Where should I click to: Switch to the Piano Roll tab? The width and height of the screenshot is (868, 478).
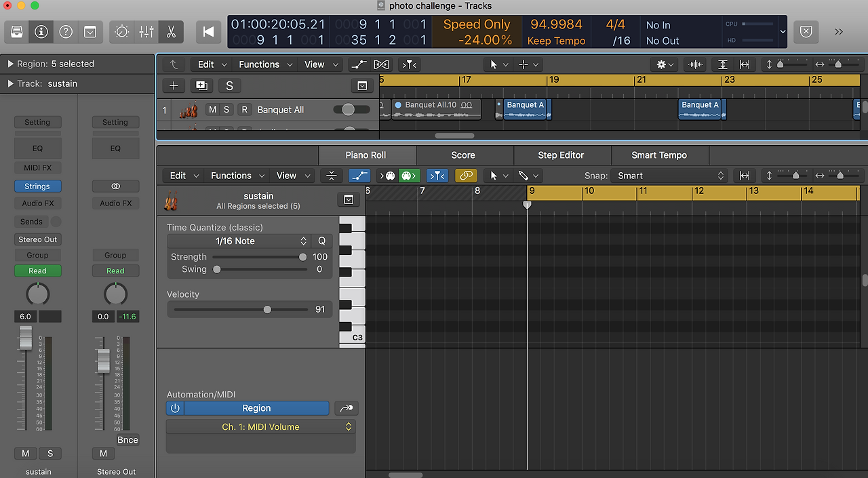pos(366,155)
